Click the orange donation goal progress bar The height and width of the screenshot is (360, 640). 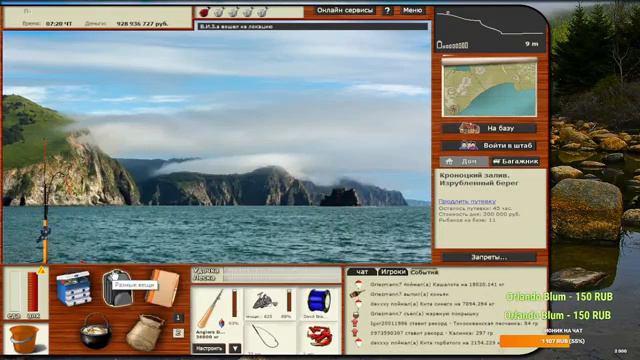point(534,341)
